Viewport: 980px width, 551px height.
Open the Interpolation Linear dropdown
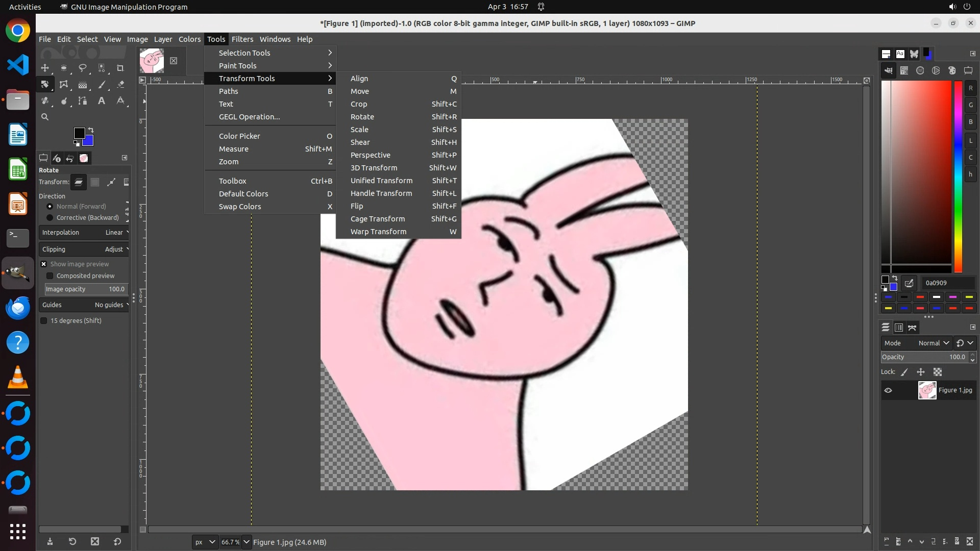pos(84,233)
